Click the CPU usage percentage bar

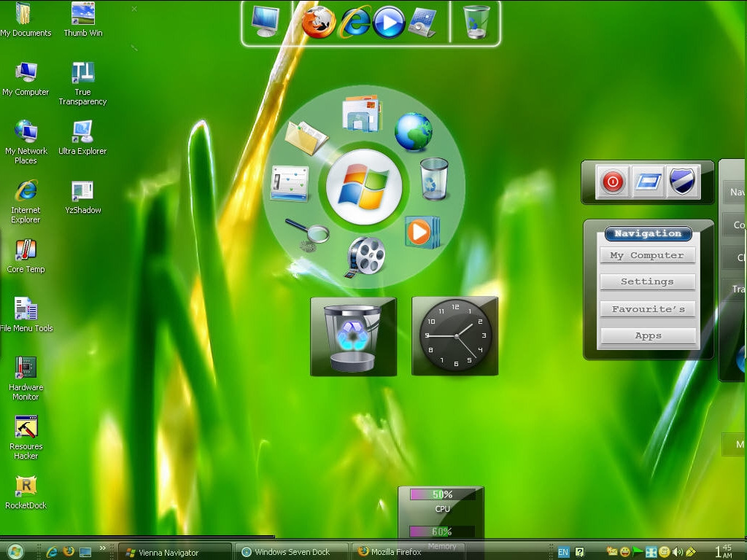pyautogui.click(x=442, y=495)
